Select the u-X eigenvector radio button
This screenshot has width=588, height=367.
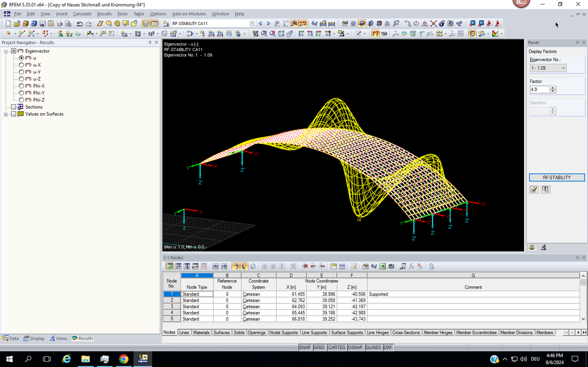click(21, 65)
